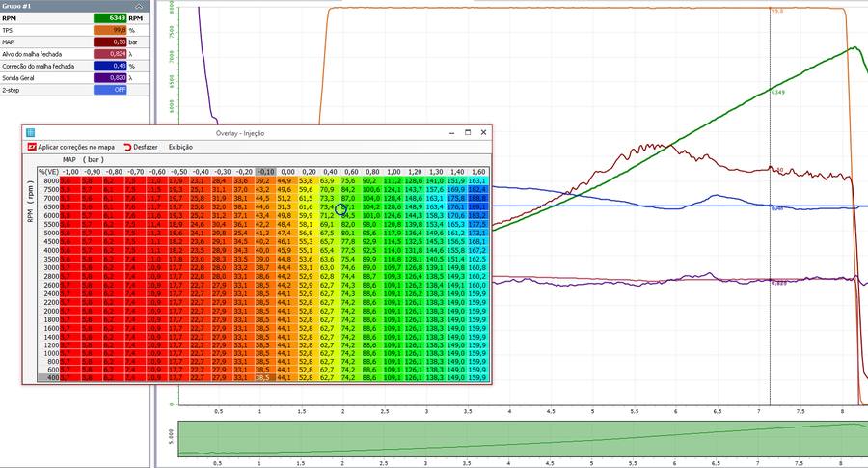Click the circled cell in the 6500 rpm row
Image resolution: width=868 pixels, height=468 pixels.
tap(340, 208)
